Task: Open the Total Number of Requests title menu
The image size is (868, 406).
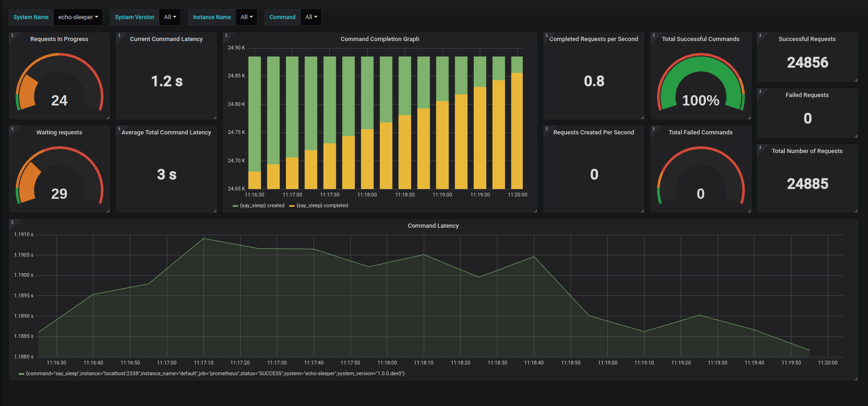Action: click(x=807, y=151)
